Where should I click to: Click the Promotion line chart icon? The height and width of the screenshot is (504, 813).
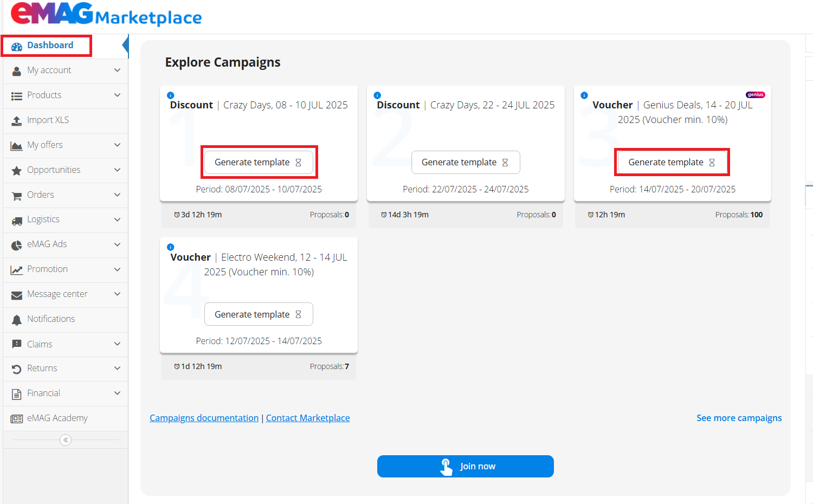tap(17, 270)
